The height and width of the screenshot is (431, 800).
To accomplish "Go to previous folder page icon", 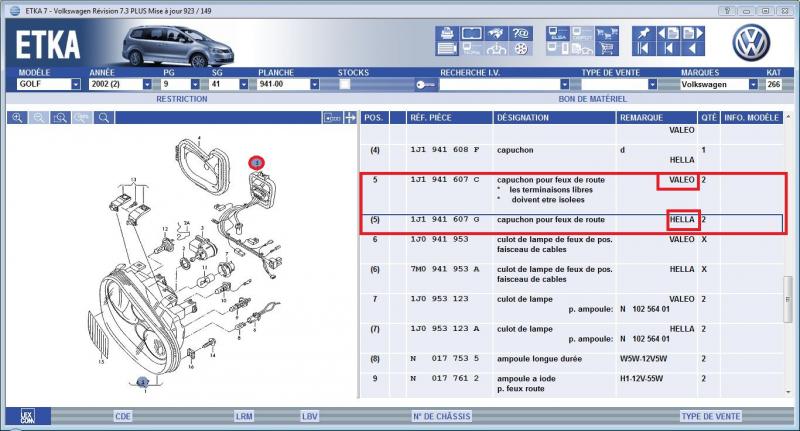I will [x=668, y=33].
